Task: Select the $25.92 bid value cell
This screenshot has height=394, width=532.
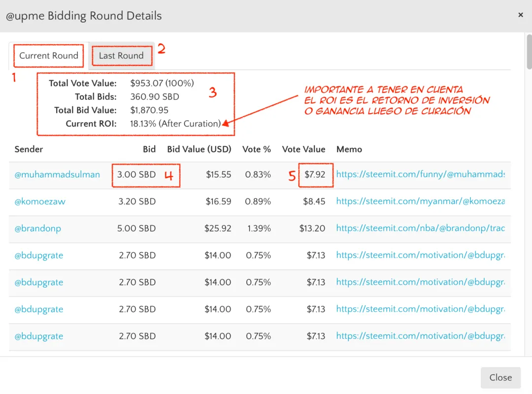Action: pos(218,229)
